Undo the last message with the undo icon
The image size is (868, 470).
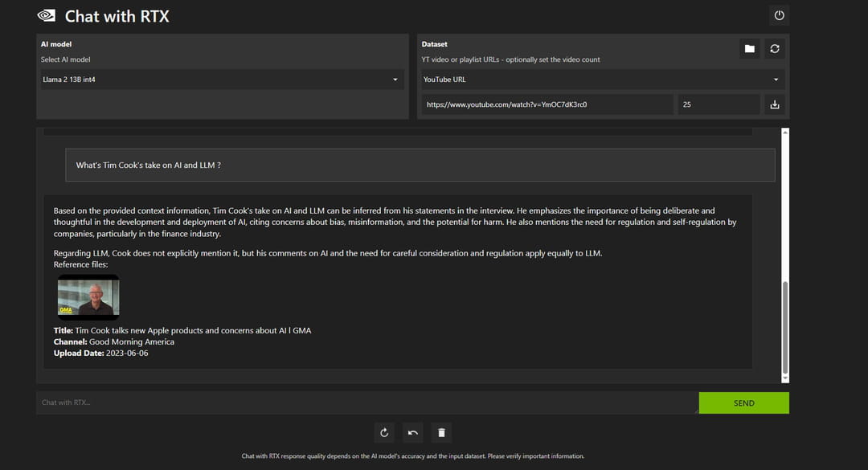pos(413,433)
